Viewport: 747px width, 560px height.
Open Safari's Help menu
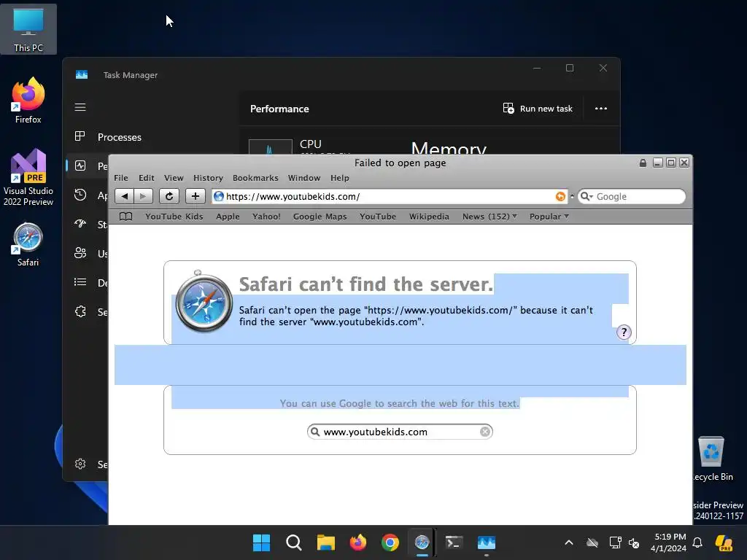(340, 178)
